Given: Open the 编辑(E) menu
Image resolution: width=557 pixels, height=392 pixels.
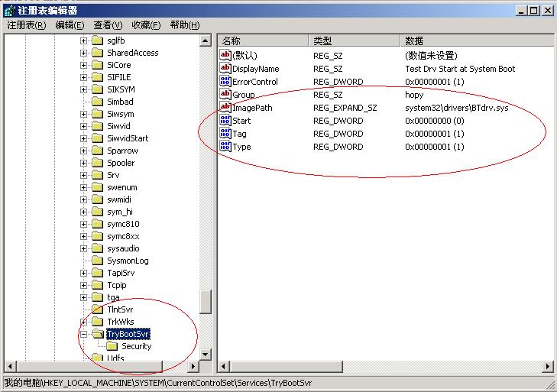Looking at the screenshot, I should [x=70, y=25].
